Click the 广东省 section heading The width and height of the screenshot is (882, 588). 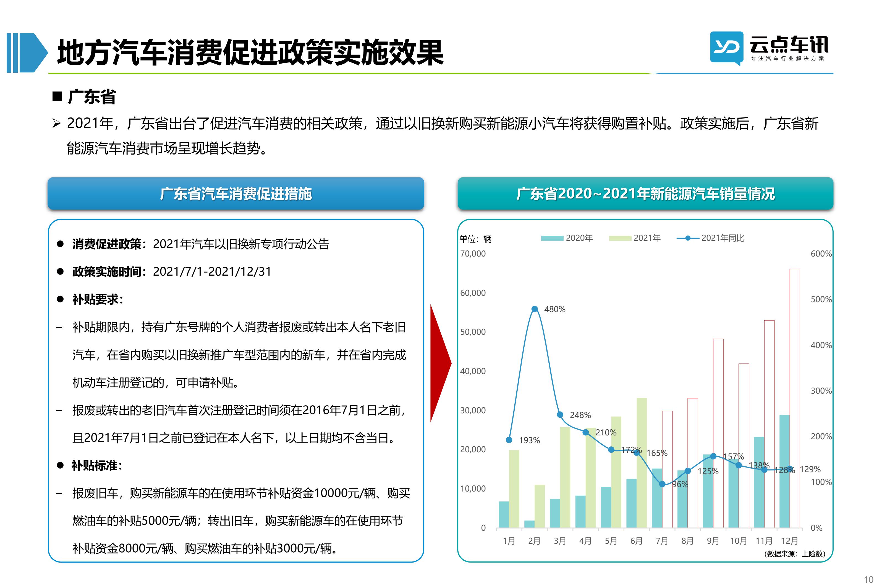point(91,97)
